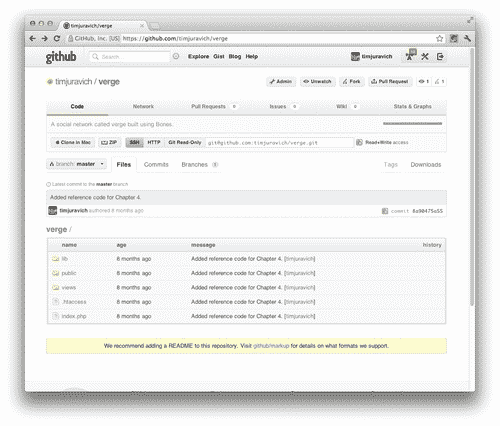Open the index.php file
Viewport: 500px width, 426px height.
pos(74,316)
